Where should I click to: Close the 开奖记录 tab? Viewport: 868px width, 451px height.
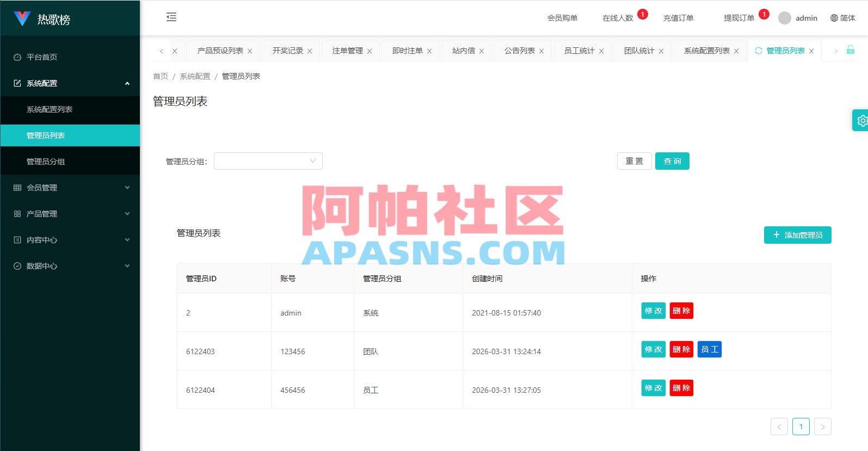click(x=310, y=51)
